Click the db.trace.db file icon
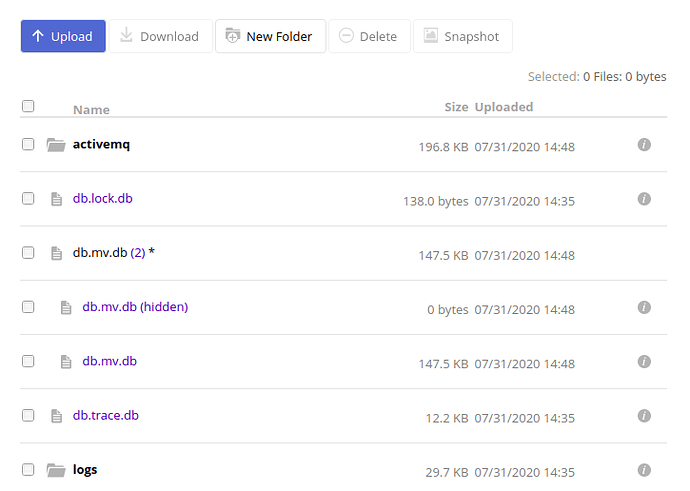This screenshot has height=491, width=690. tap(56, 416)
